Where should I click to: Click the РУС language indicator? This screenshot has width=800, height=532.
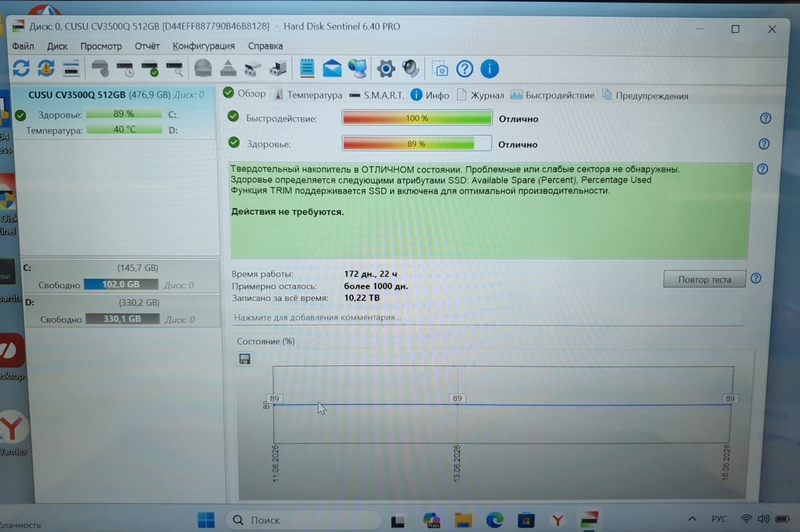coord(719,519)
